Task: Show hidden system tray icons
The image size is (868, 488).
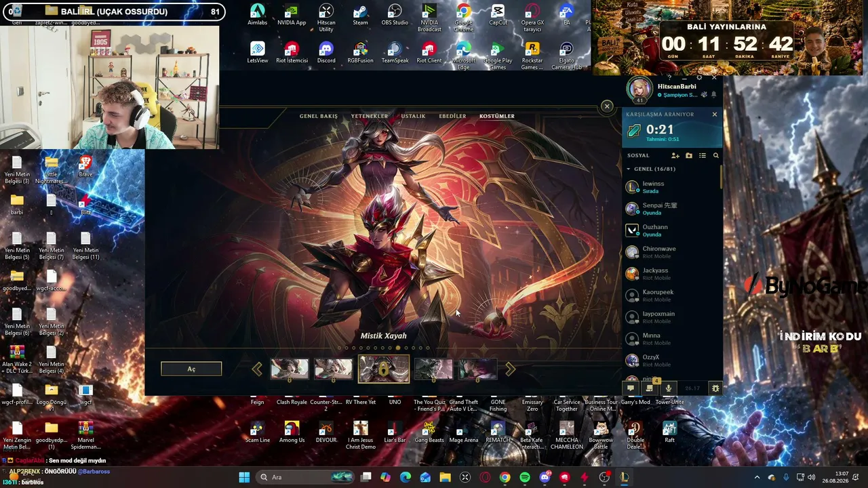Action: click(757, 477)
